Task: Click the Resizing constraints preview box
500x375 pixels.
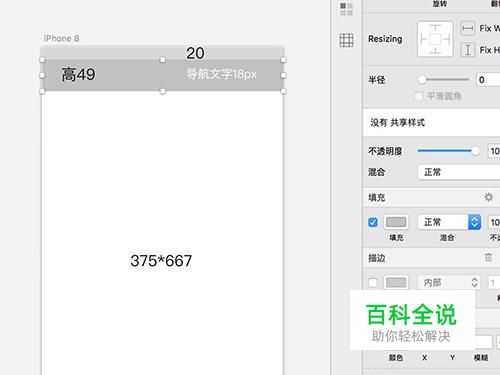Action: tap(435, 39)
